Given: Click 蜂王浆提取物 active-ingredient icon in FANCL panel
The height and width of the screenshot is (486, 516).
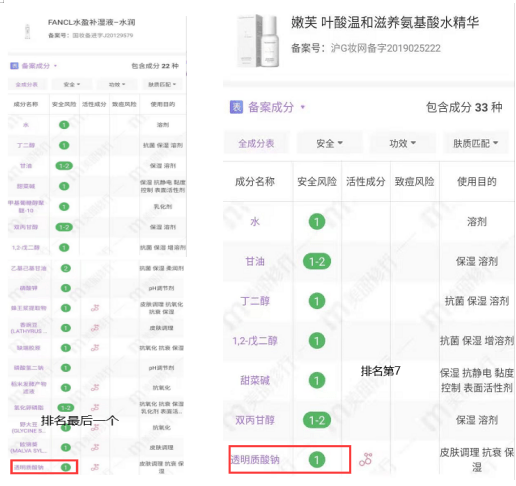Looking at the screenshot, I should point(95,308).
